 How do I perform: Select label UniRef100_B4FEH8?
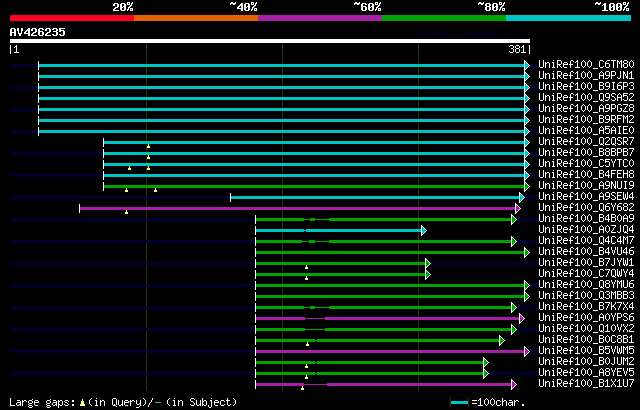tap(586, 174)
